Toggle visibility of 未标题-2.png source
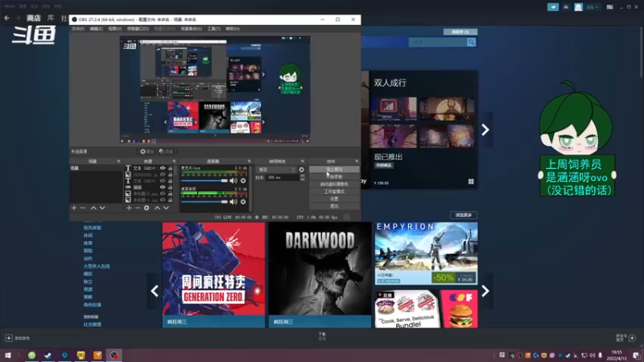The width and height of the screenshot is (644, 362). click(163, 193)
